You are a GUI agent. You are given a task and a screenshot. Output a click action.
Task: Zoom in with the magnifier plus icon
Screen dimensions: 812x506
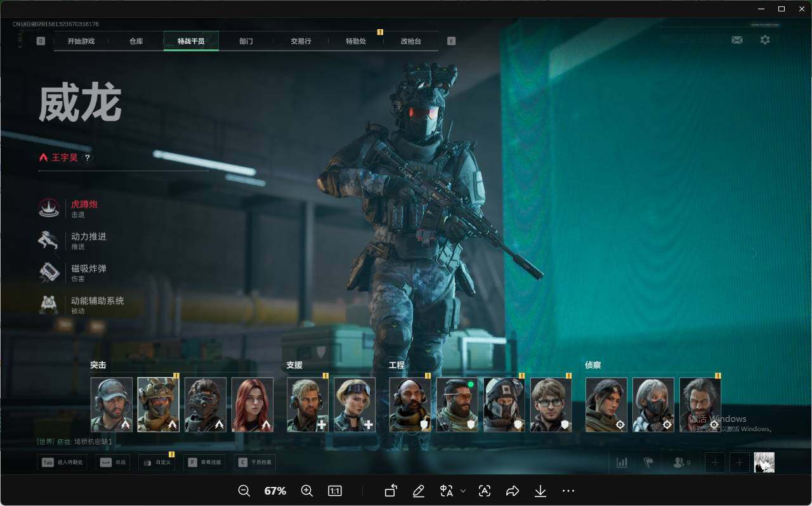click(x=307, y=491)
